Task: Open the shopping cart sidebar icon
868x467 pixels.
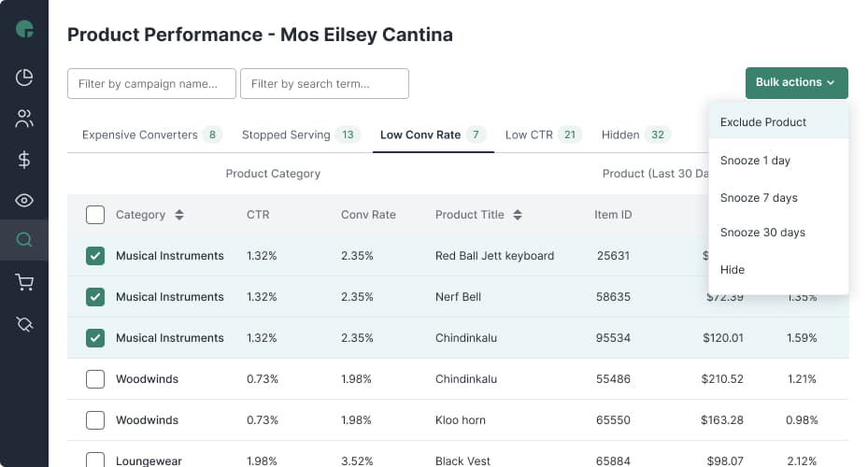Action: click(24, 282)
